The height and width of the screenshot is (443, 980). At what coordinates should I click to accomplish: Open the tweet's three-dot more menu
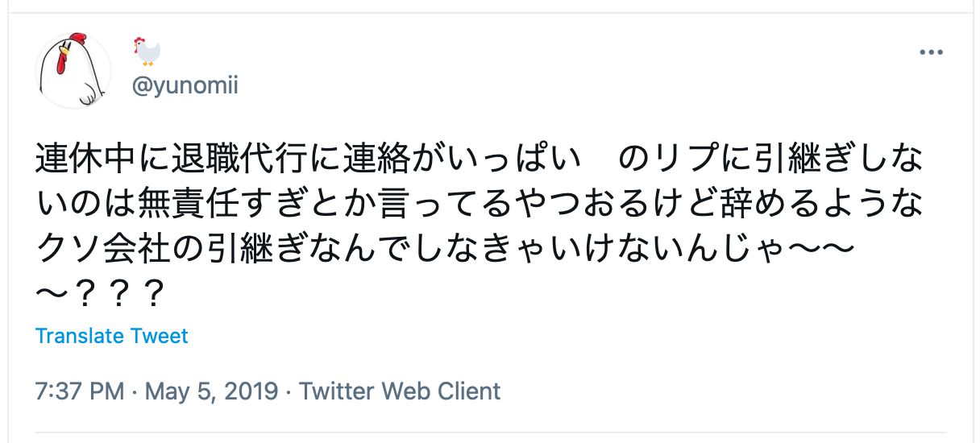(x=931, y=53)
